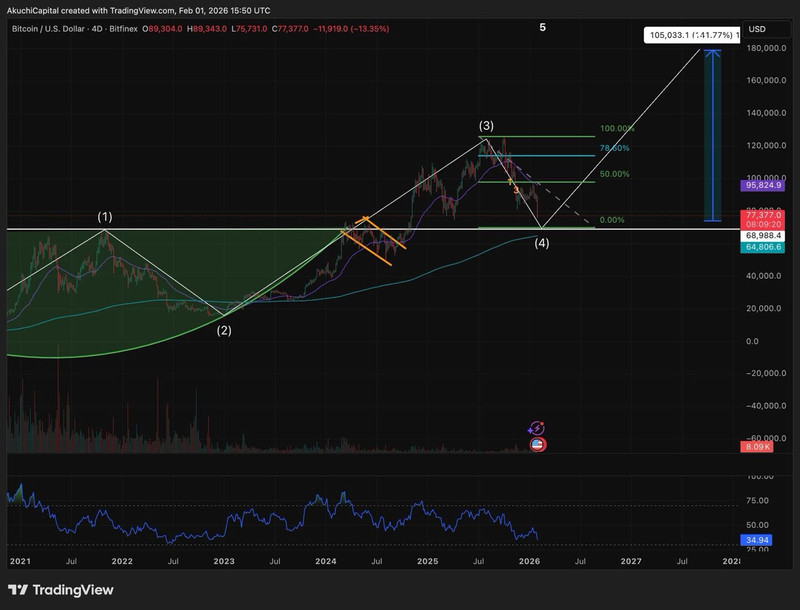This screenshot has height=610, width=800.
Task: Select the wave (3) label
Action: pos(485,125)
